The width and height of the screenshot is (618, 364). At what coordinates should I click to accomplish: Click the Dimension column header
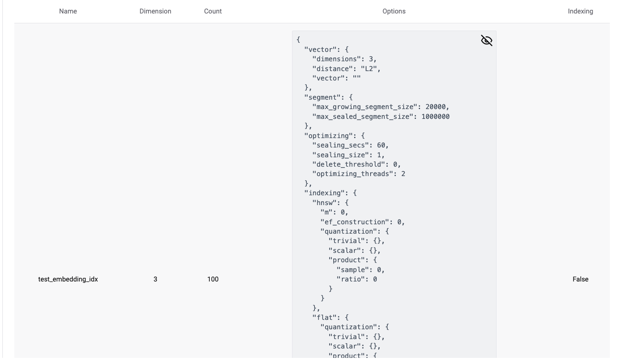155,11
